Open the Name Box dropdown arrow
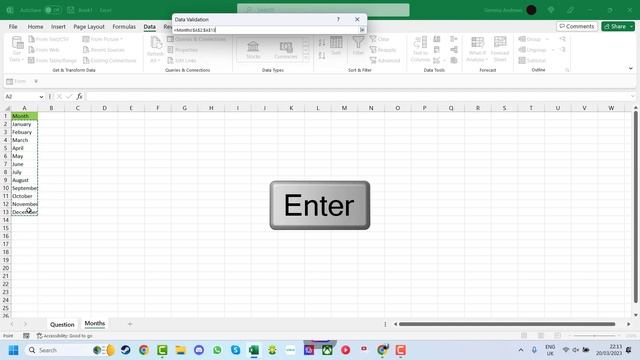This screenshot has height=360, width=640. (x=41, y=97)
